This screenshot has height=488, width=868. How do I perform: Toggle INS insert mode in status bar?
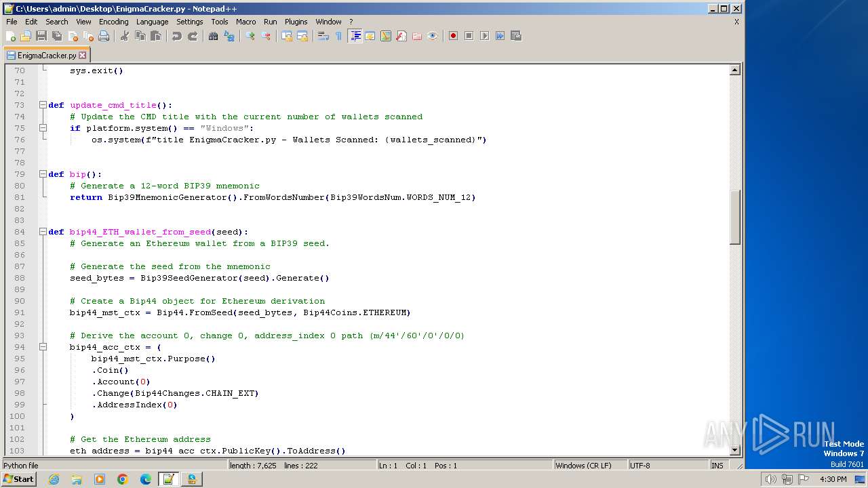point(717,466)
